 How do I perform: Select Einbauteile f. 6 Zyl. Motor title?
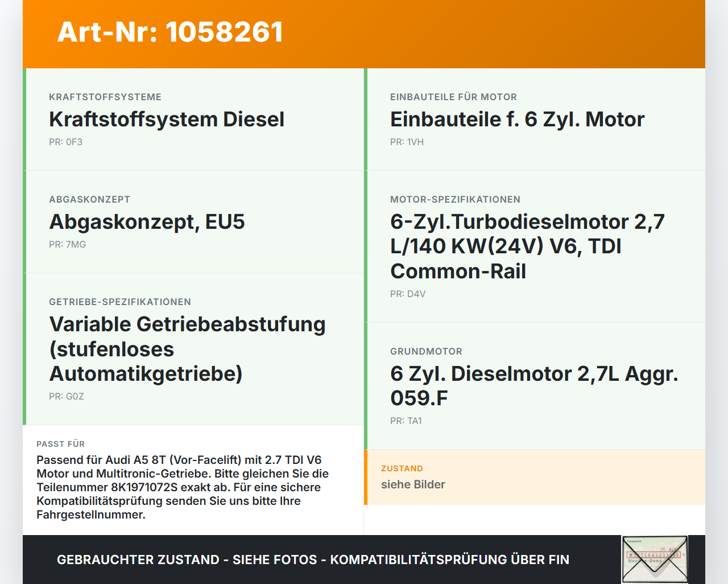(x=518, y=120)
